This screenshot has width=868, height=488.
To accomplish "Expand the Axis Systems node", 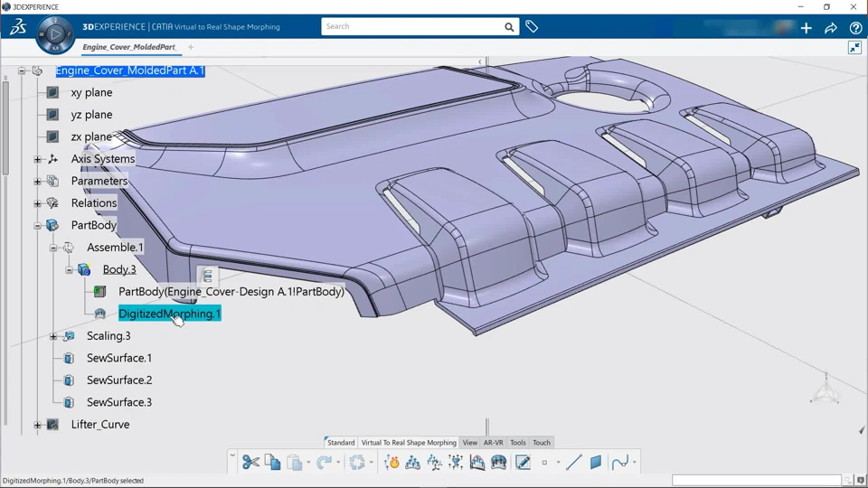I will tap(37, 159).
